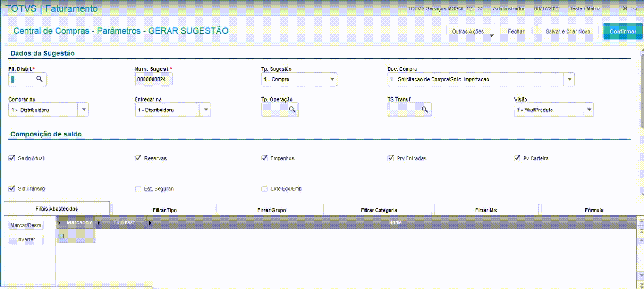
Task: Switch to Fórmula tab
Action: click(593, 210)
